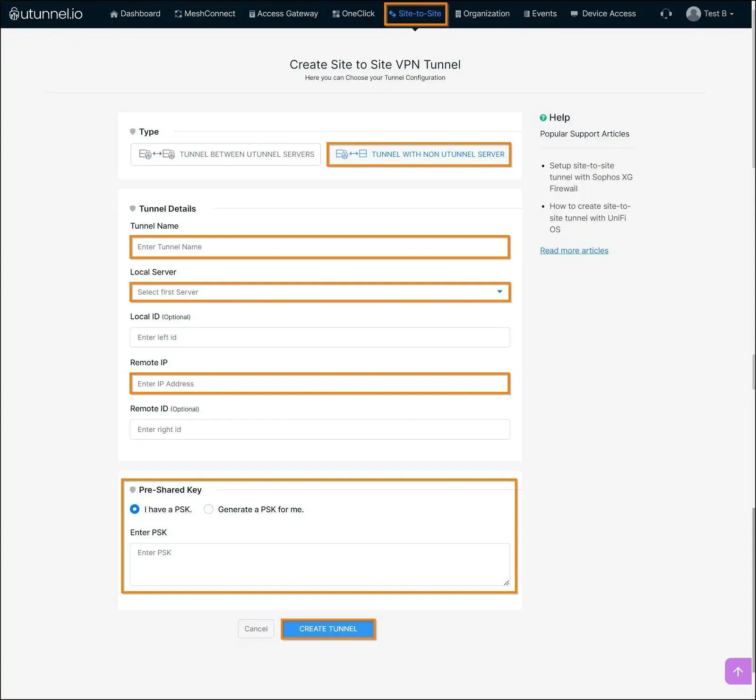Image resolution: width=756 pixels, height=700 pixels.
Task: Click the Help question mark icon
Action: pyautogui.click(x=543, y=118)
